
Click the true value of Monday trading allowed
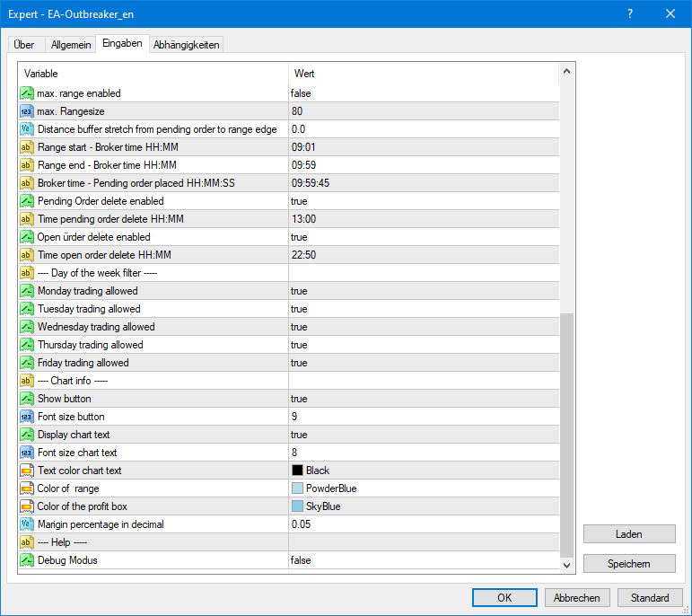click(x=299, y=291)
